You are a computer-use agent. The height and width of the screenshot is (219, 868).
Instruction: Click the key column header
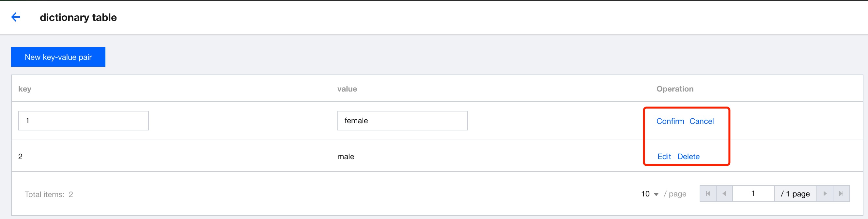pyautogui.click(x=24, y=89)
